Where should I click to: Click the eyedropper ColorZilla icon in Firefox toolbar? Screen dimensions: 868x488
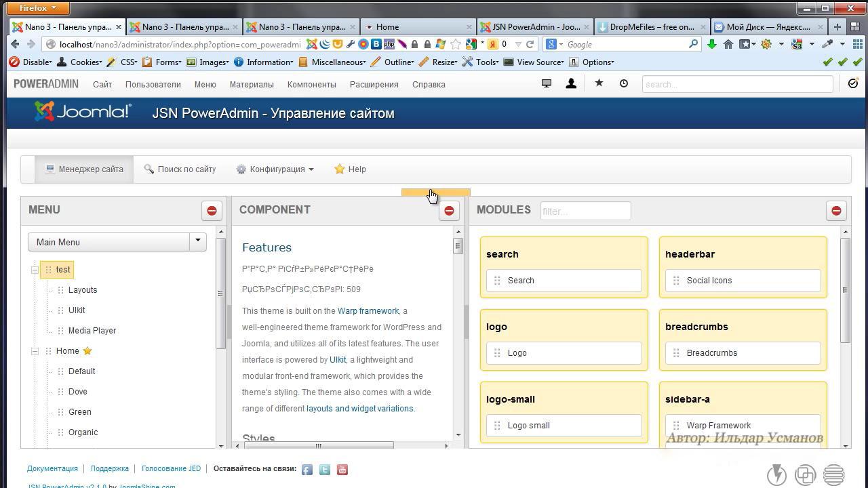(827, 44)
